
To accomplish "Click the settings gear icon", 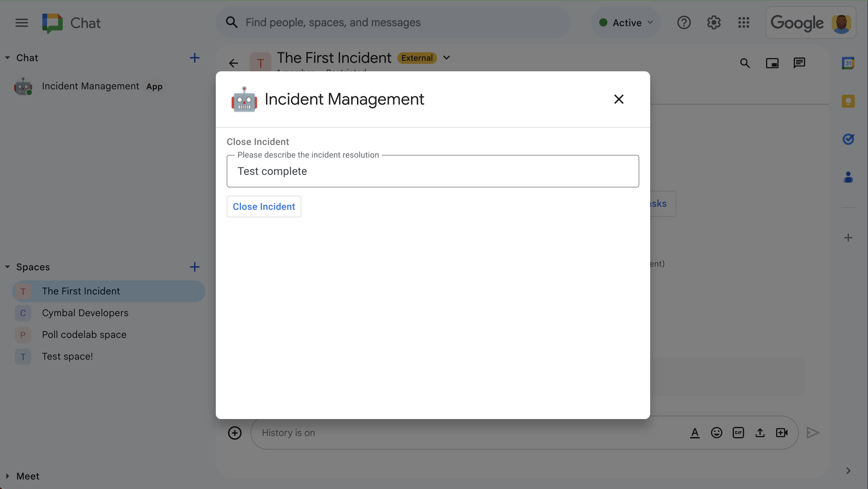I will coord(714,22).
